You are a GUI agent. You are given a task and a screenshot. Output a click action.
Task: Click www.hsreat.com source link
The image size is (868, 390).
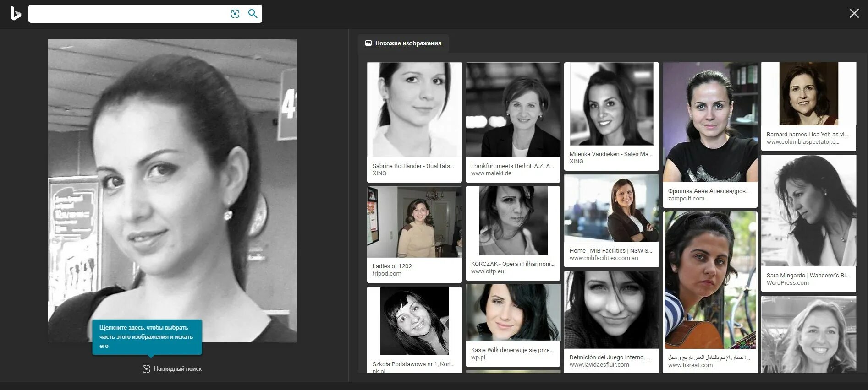point(690,365)
